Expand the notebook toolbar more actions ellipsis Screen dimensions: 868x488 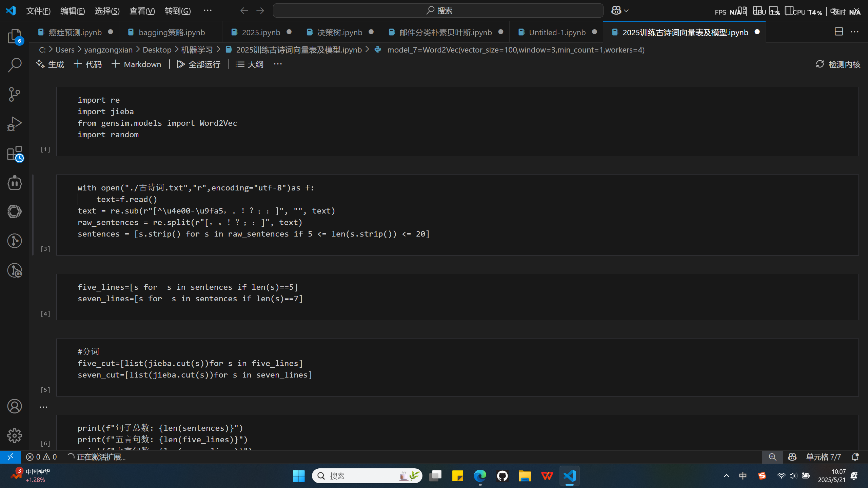pyautogui.click(x=278, y=64)
